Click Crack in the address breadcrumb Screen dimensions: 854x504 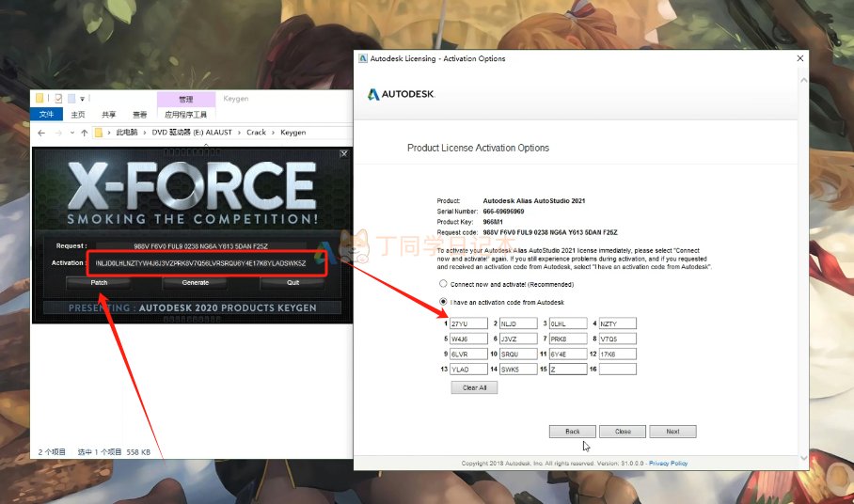pyautogui.click(x=256, y=133)
